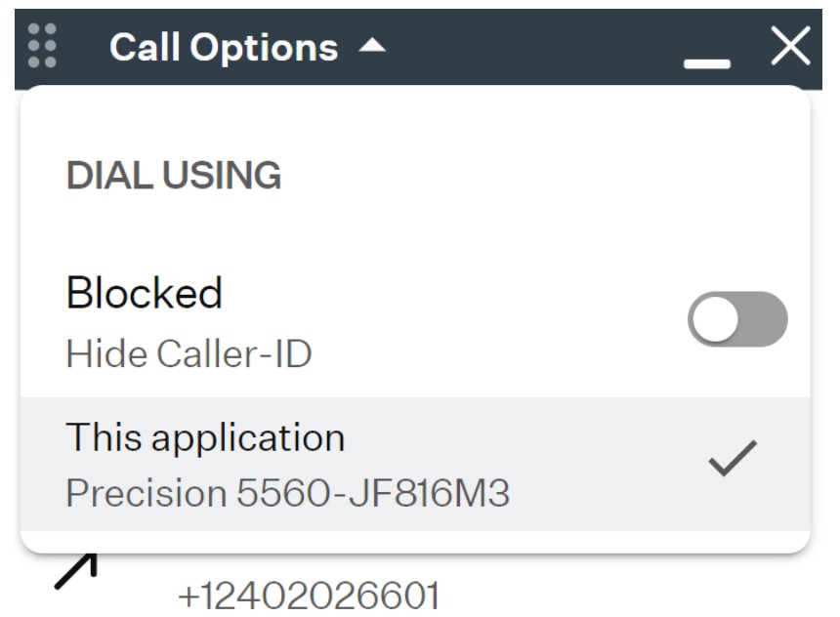Click phone number +12402026601
Viewport: 840px width, 617px height.
tap(309, 596)
